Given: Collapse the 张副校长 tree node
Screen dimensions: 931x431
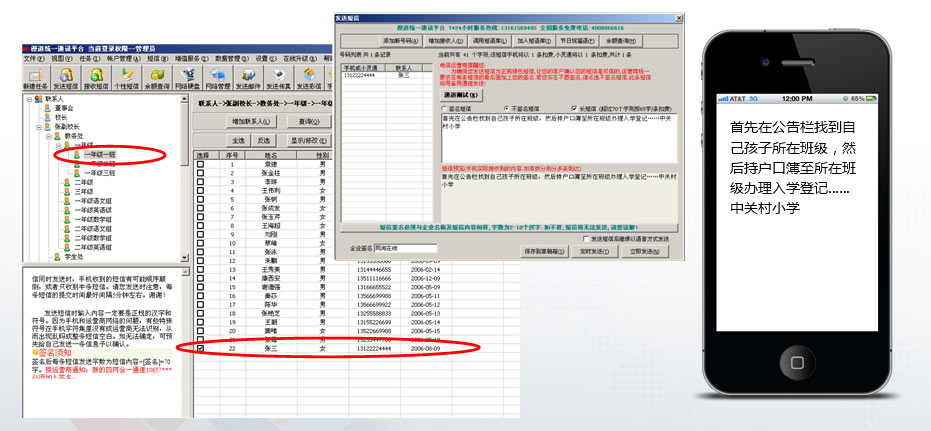Looking at the screenshot, I should coord(38,127).
